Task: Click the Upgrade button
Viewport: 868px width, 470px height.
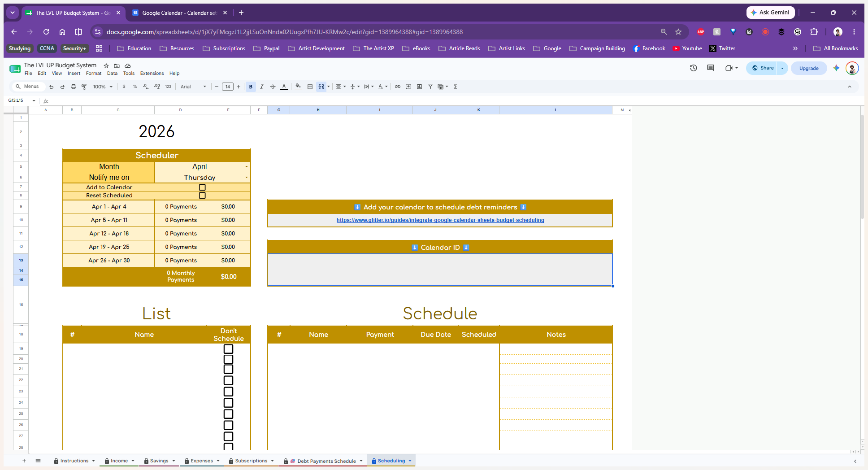Action: click(x=809, y=68)
